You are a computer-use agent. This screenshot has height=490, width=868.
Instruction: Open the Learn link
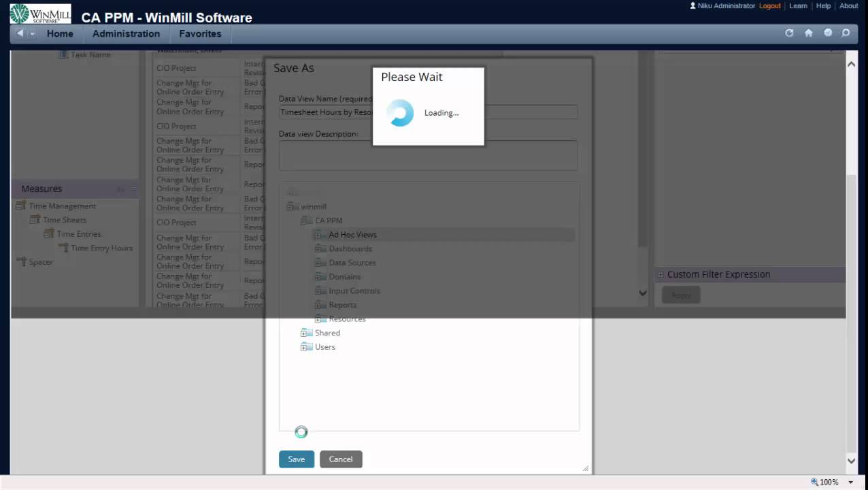(x=798, y=5)
